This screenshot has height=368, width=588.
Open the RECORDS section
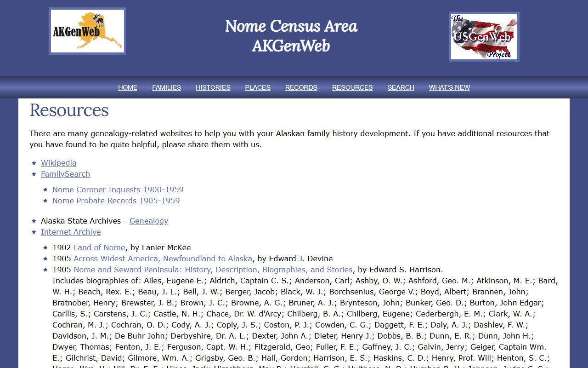[301, 87]
